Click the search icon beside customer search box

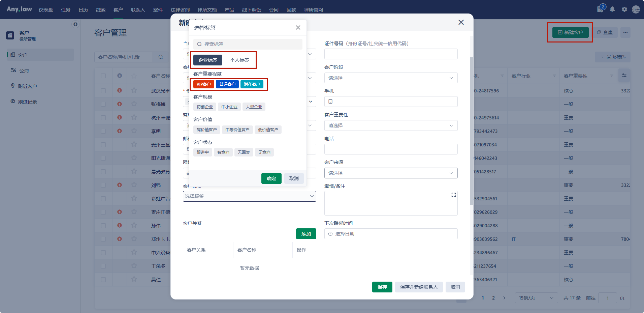pyautogui.click(x=161, y=57)
